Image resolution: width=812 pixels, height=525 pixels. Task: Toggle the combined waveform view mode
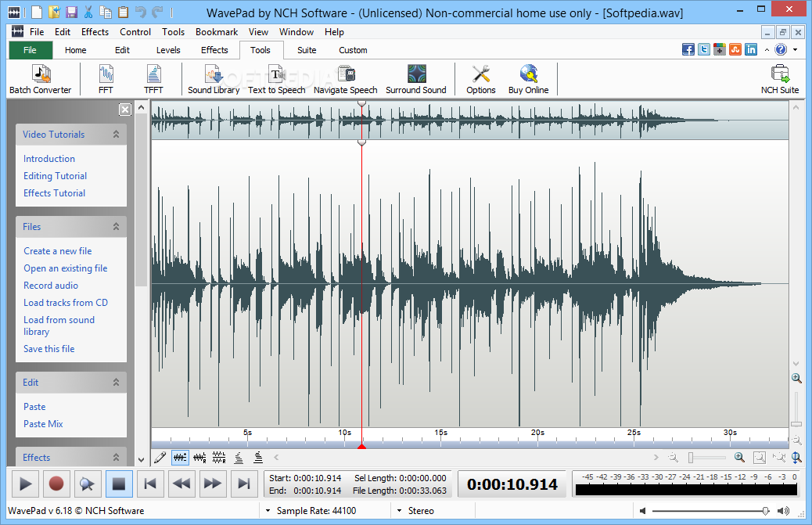tap(180, 457)
